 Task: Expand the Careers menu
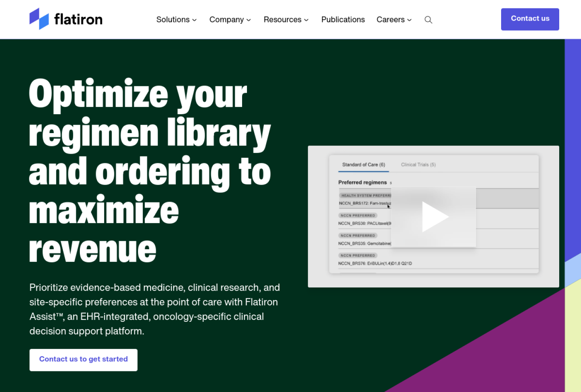pos(394,20)
